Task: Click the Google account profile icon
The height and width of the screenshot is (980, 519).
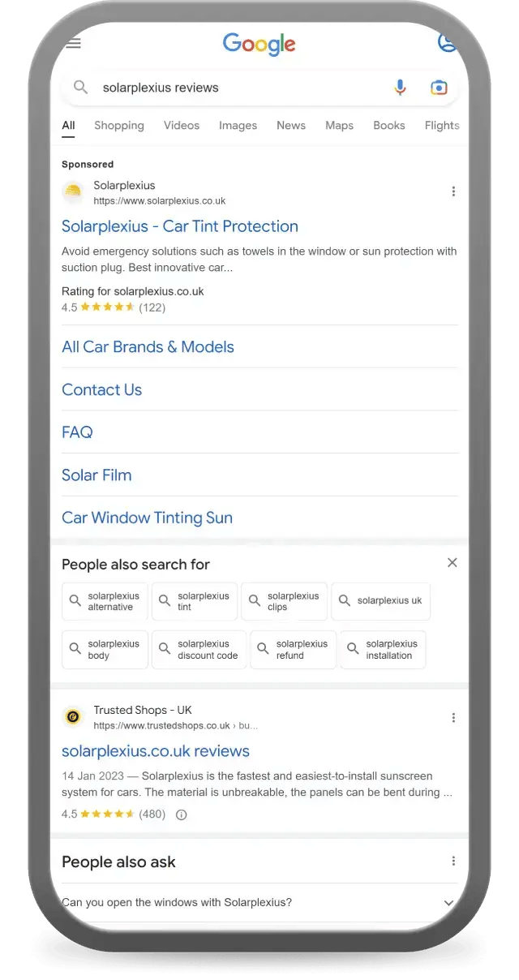Action: click(x=448, y=43)
